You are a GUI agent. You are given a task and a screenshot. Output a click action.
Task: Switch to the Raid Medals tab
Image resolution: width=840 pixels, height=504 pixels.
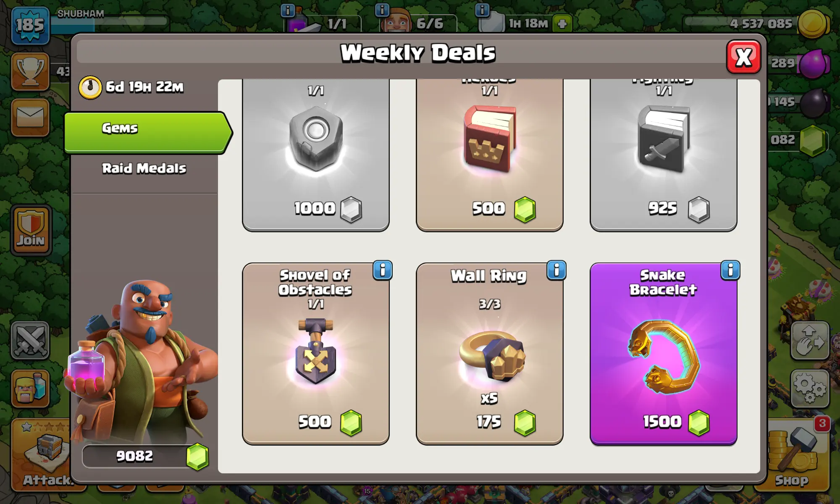tap(144, 168)
